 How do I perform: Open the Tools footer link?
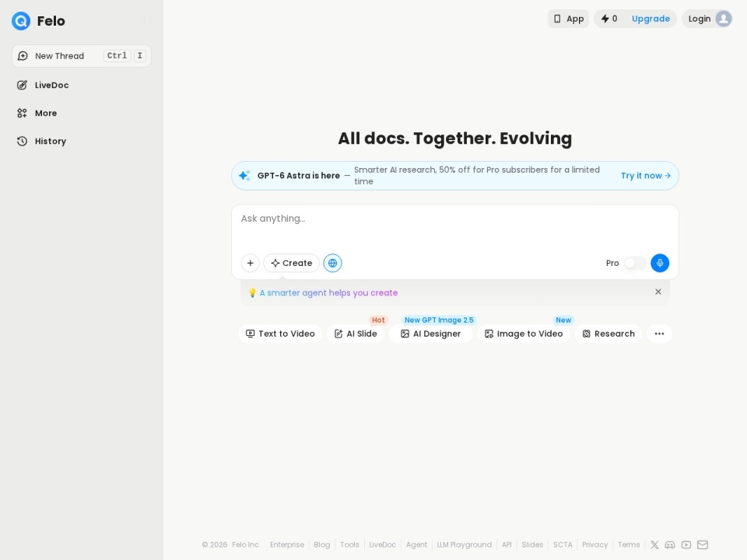click(349, 544)
